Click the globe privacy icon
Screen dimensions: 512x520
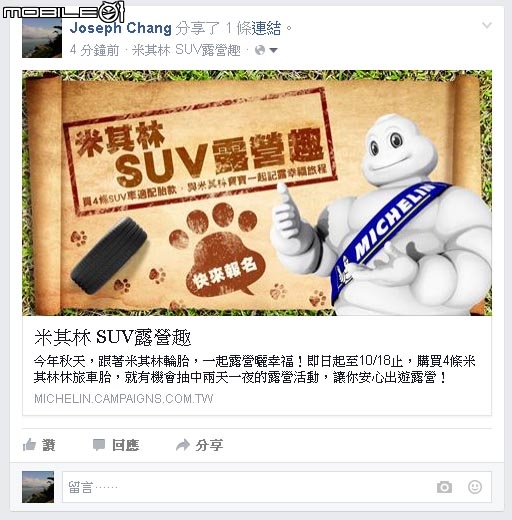click(x=260, y=50)
